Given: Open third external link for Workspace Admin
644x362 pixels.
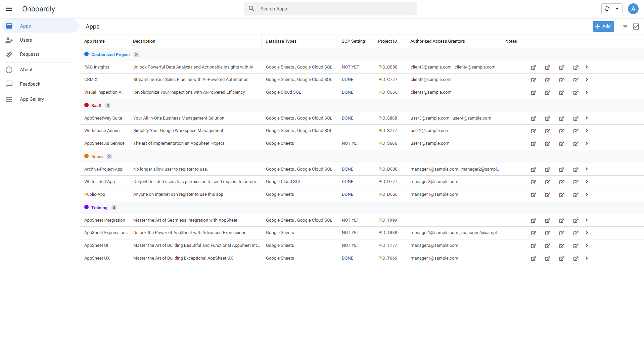Looking at the screenshot, I should pos(561,131).
